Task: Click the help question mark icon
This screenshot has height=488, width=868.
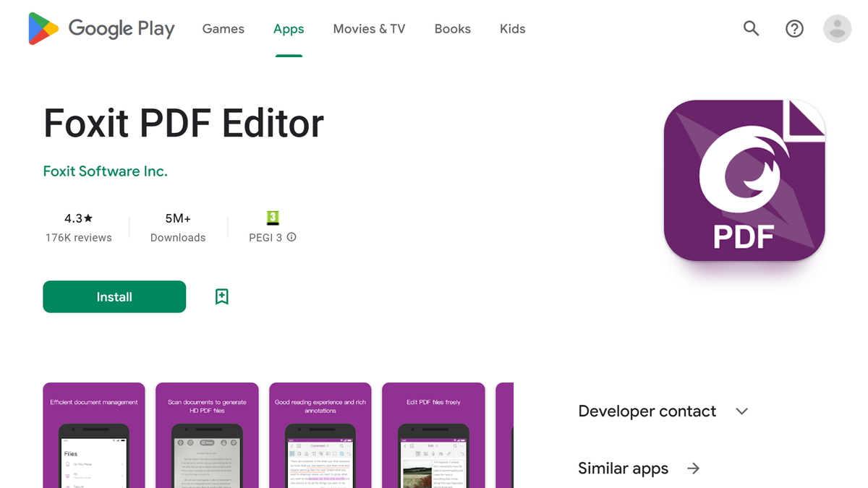Action: (794, 29)
